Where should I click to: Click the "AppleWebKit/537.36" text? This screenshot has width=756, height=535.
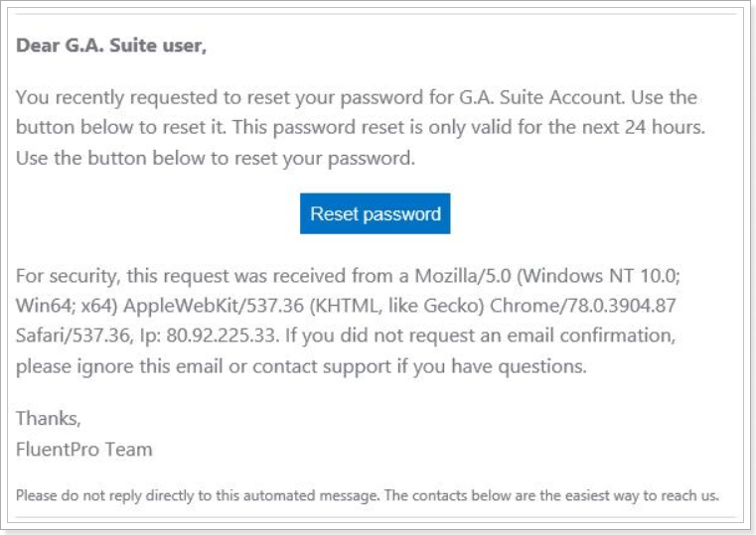pos(214,306)
